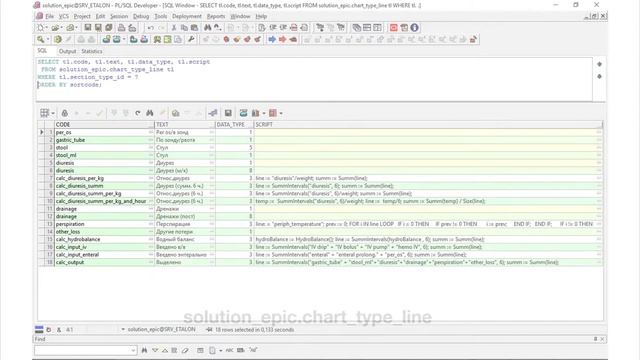Click the save disk icon in grid toolbar
The height and width of the screenshot is (360, 640).
[228, 113]
